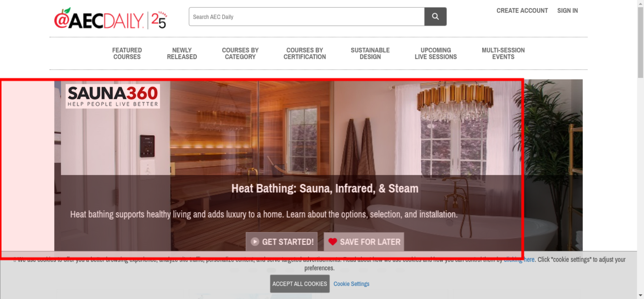Open the Sustainable Design section
Viewport: 644px width, 299px height.
pos(370,53)
